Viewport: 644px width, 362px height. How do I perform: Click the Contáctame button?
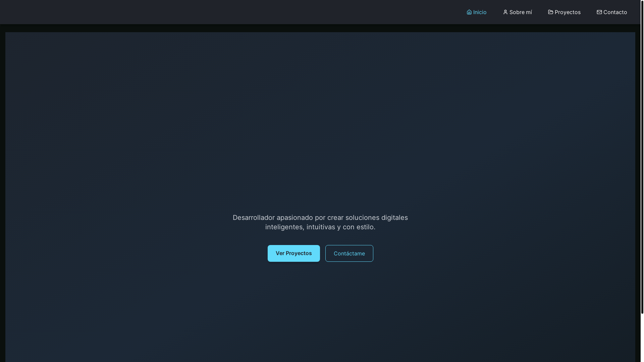coord(349,253)
